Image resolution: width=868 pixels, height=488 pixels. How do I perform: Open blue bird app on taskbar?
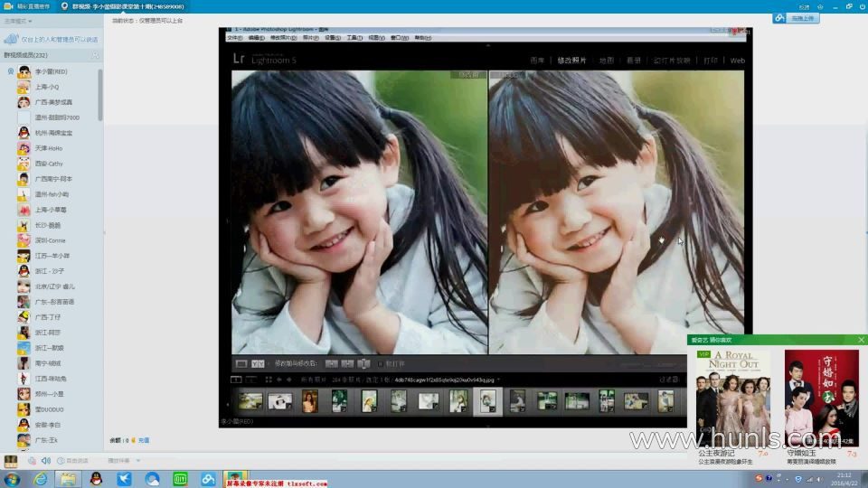coord(125,479)
